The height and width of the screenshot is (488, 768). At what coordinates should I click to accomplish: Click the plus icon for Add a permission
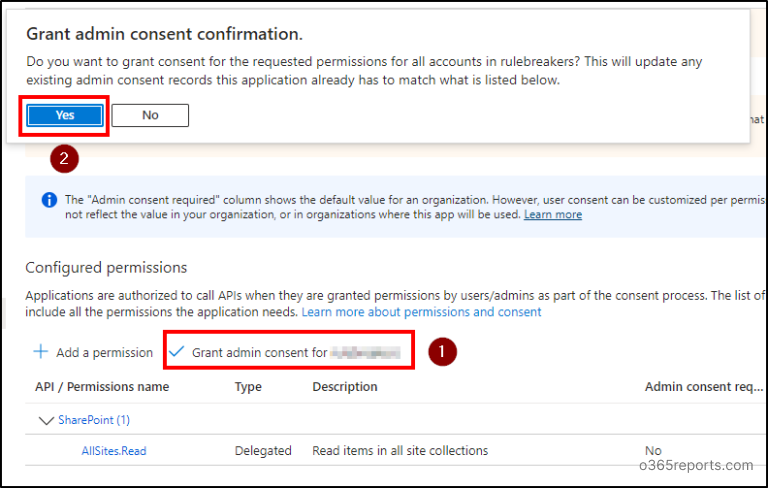tap(41, 351)
